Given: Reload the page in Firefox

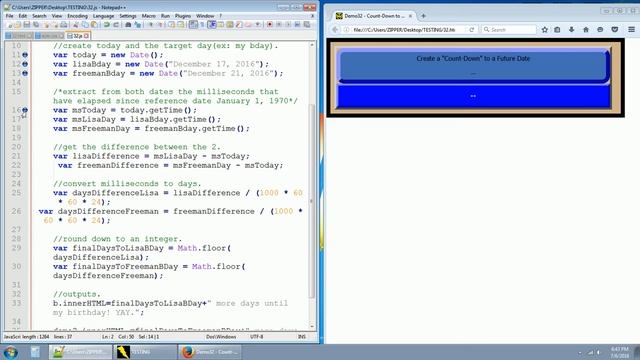Looking at the screenshot, I should 471,30.
